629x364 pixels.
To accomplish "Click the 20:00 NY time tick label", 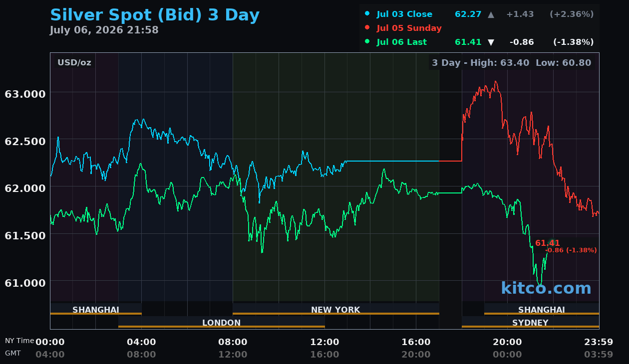I will tap(507, 342).
